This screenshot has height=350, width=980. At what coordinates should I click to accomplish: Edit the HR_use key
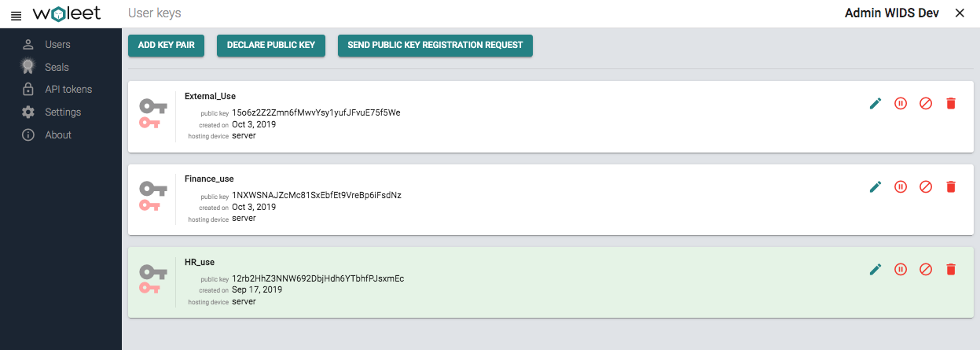875,269
